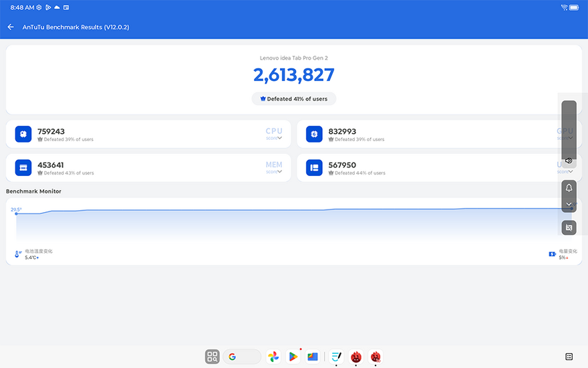
Task: Expand volume panel with down chevron
Action: [x=569, y=204]
